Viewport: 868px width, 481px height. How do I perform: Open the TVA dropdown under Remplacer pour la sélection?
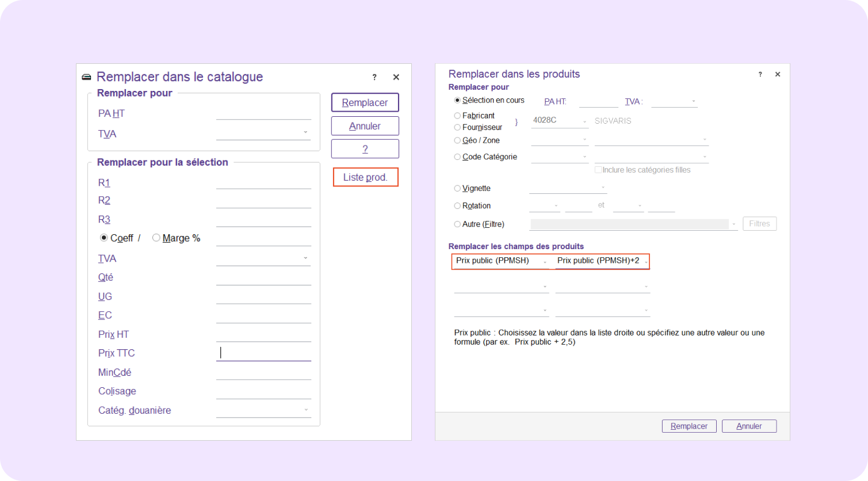(305, 258)
